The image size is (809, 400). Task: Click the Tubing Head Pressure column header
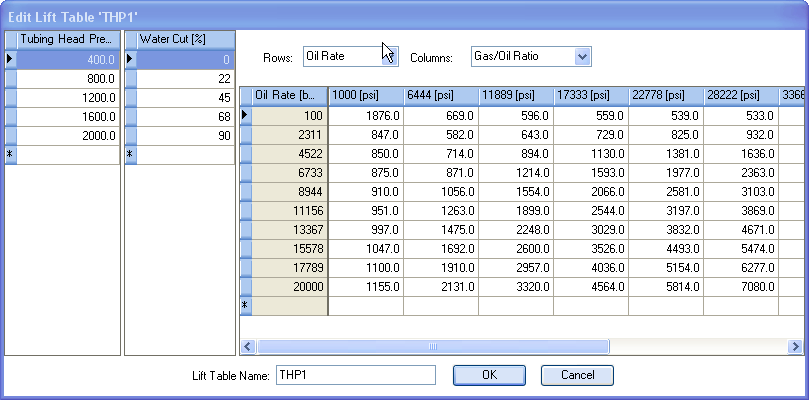pyautogui.click(x=68, y=39)
